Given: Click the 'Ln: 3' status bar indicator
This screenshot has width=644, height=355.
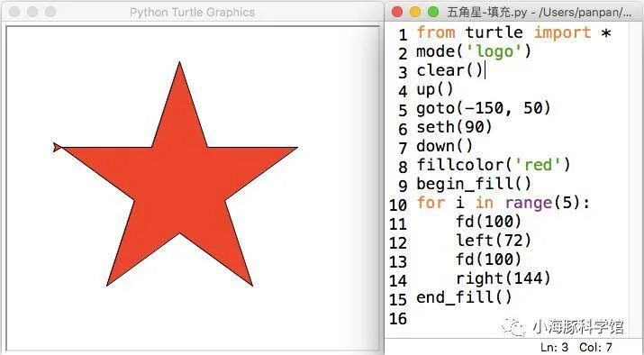Looking at the screenshot, I should tap(554, 347).
